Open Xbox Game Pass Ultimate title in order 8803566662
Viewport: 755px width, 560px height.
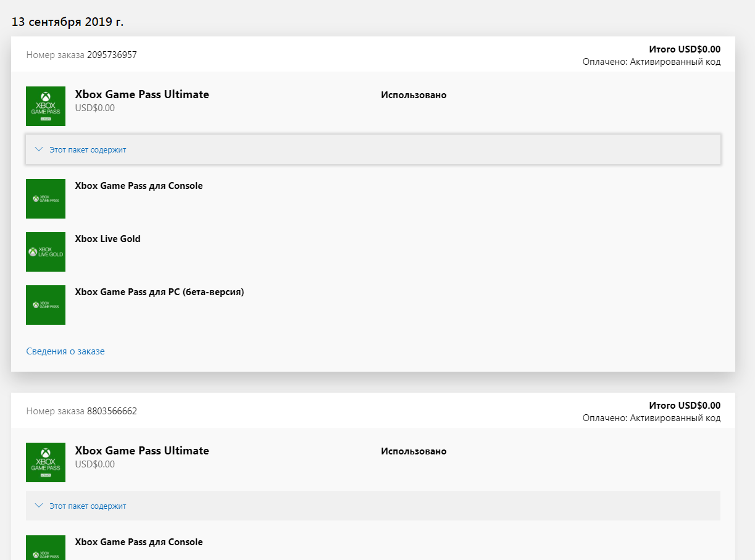[x=142, y=451]
